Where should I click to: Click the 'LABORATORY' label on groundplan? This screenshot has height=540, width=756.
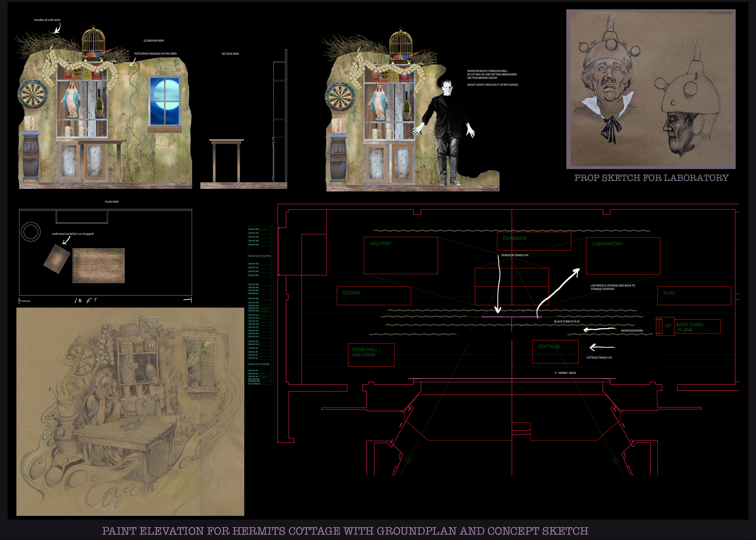point(607,244)
